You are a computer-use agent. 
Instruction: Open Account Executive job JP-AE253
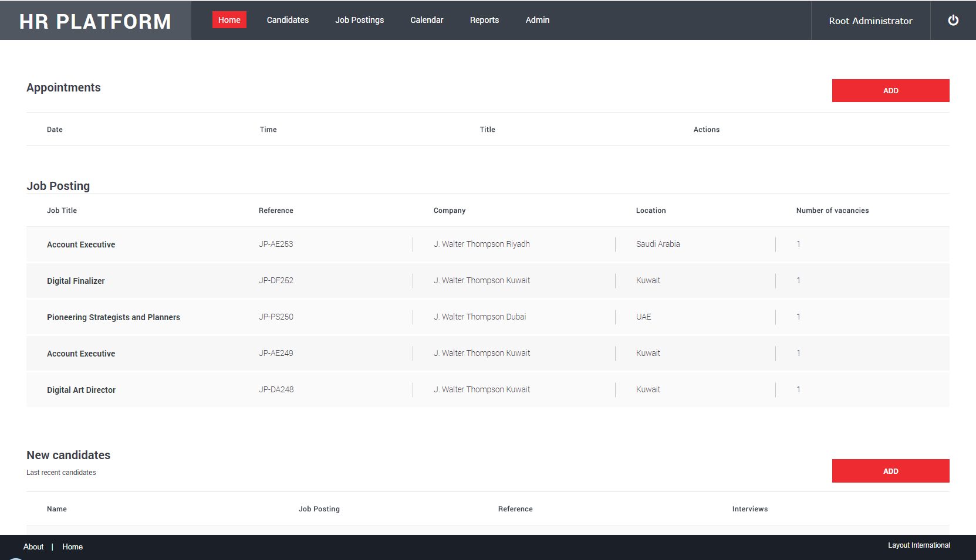[81, 245]
